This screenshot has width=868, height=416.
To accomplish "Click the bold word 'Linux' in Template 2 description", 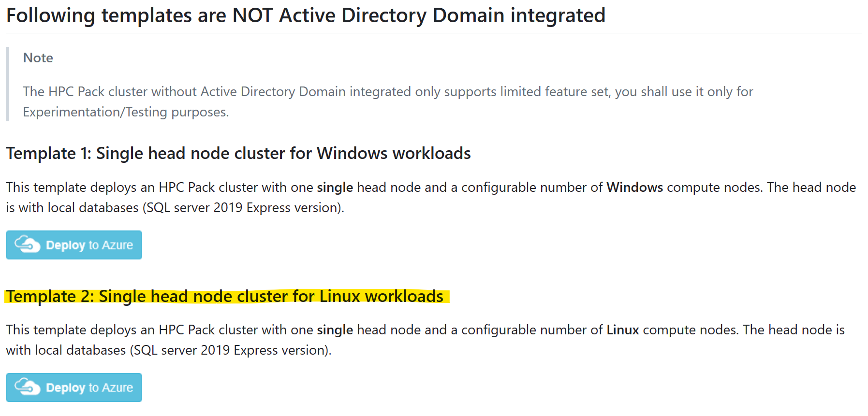I will [622, 330].
